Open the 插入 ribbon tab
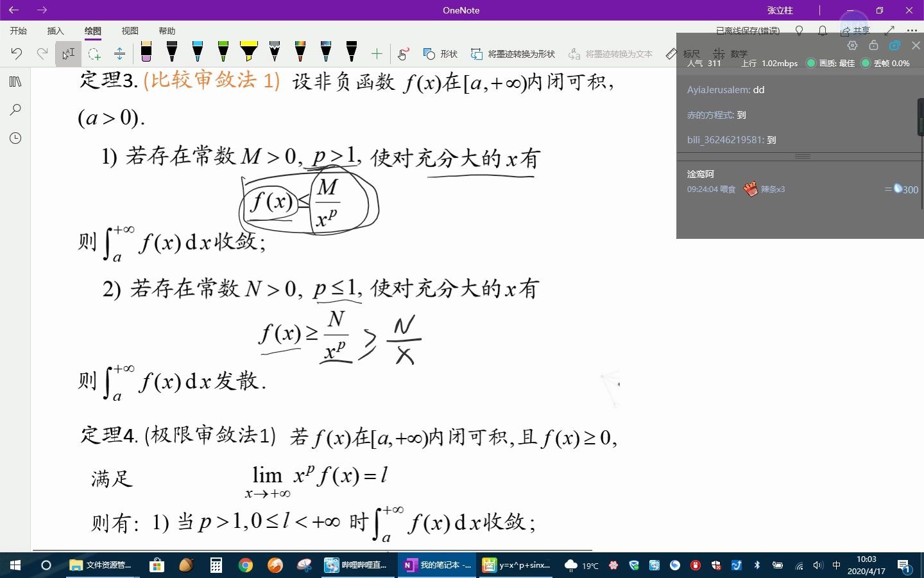Screen dimensions: 924x578 click(55, 30)
